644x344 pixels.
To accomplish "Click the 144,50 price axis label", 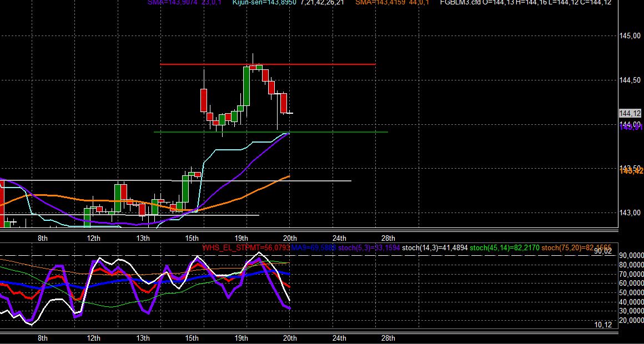I will coord(630,80).
